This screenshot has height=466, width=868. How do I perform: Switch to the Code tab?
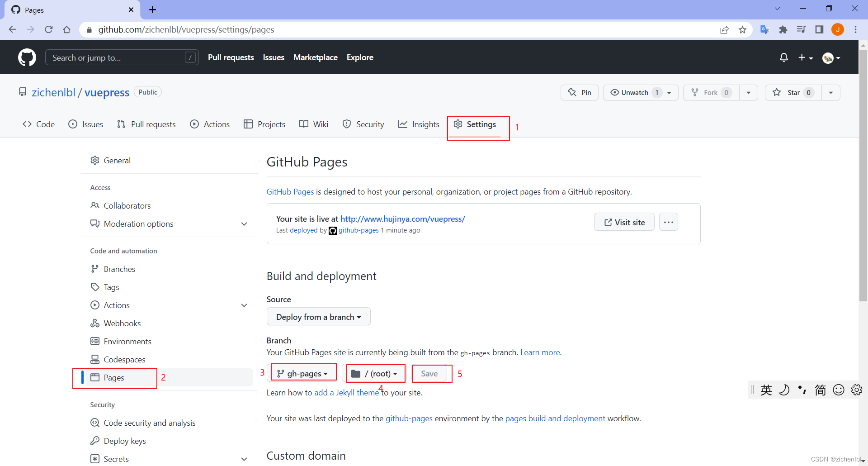[x=39, y=124]
